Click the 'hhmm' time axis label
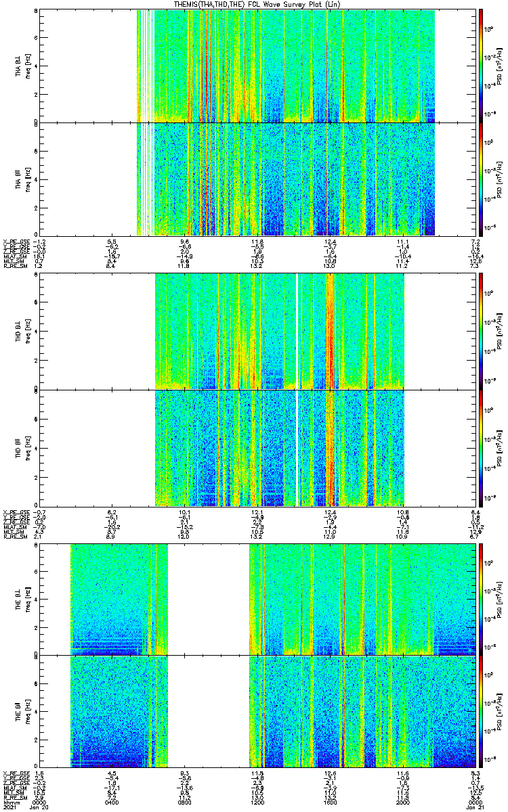 click(12, 803)
